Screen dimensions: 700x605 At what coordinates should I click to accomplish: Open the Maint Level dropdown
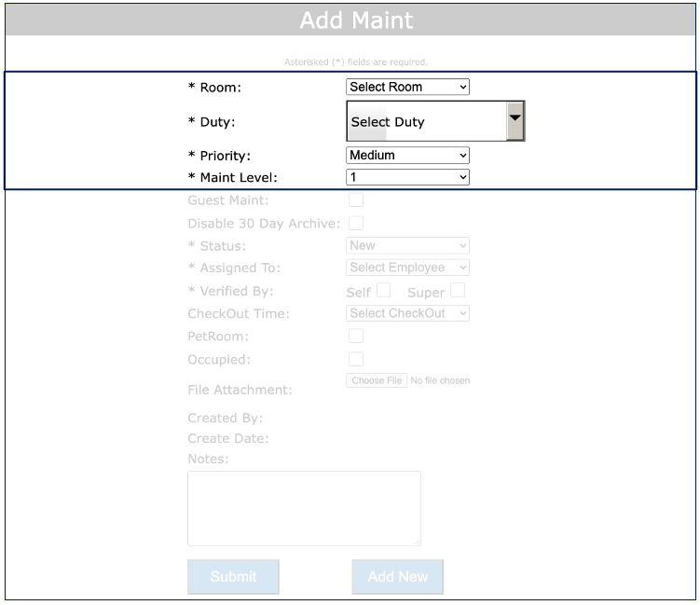pyautogui.click(x=407, y=177)
